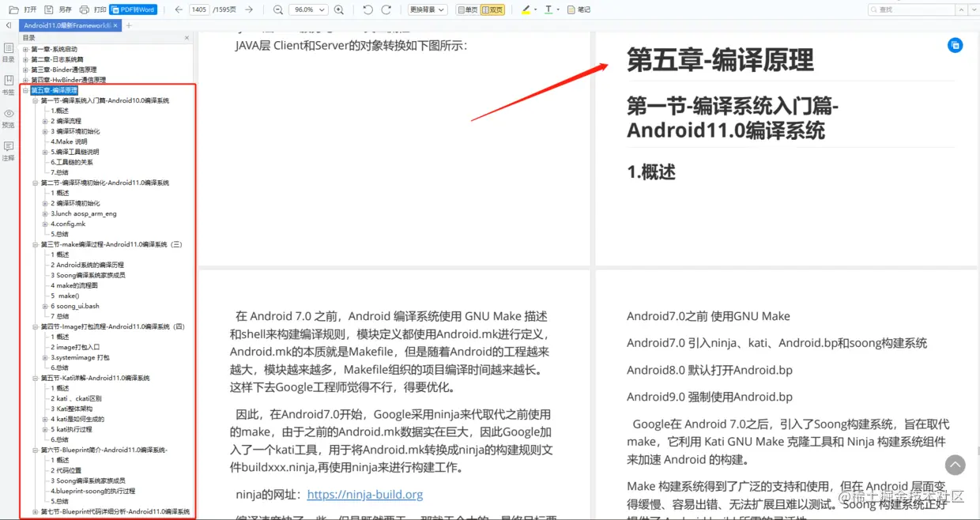Close the 目录 panel with the X

(x=187, y=38)
